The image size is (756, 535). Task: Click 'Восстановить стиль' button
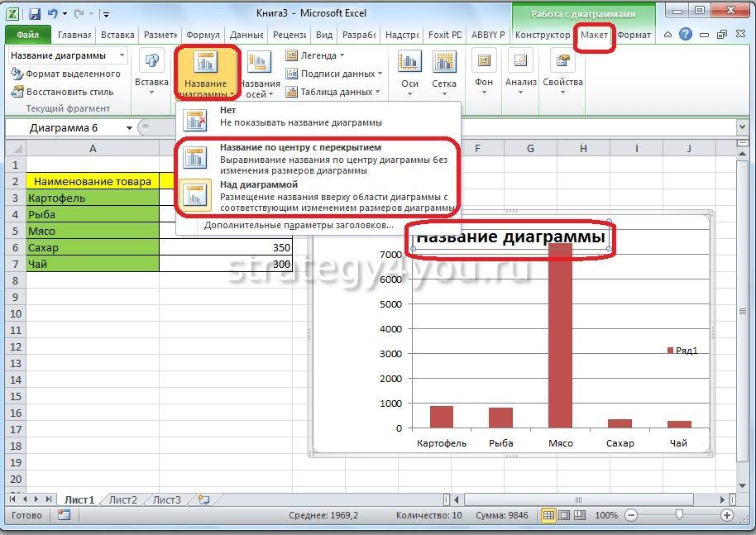63,92
